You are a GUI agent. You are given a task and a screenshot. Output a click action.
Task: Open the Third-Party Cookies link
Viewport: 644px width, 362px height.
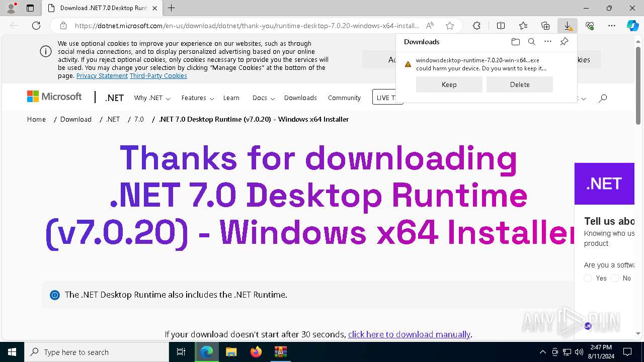(158, 76)
